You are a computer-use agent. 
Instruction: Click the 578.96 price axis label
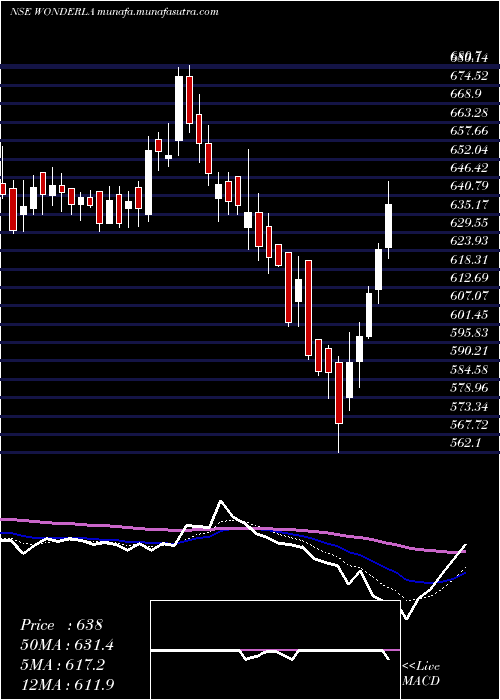[468, 390]
